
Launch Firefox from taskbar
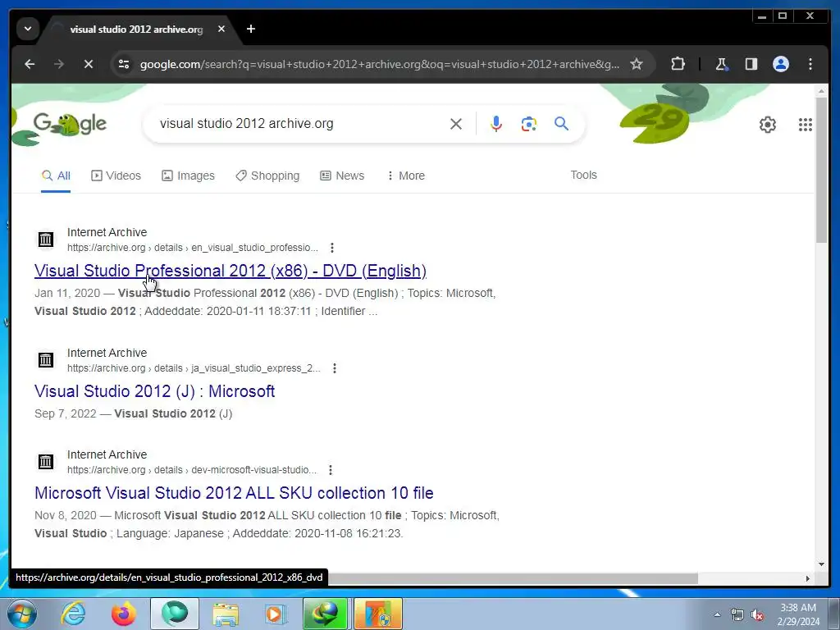click(x=124, y=614)
